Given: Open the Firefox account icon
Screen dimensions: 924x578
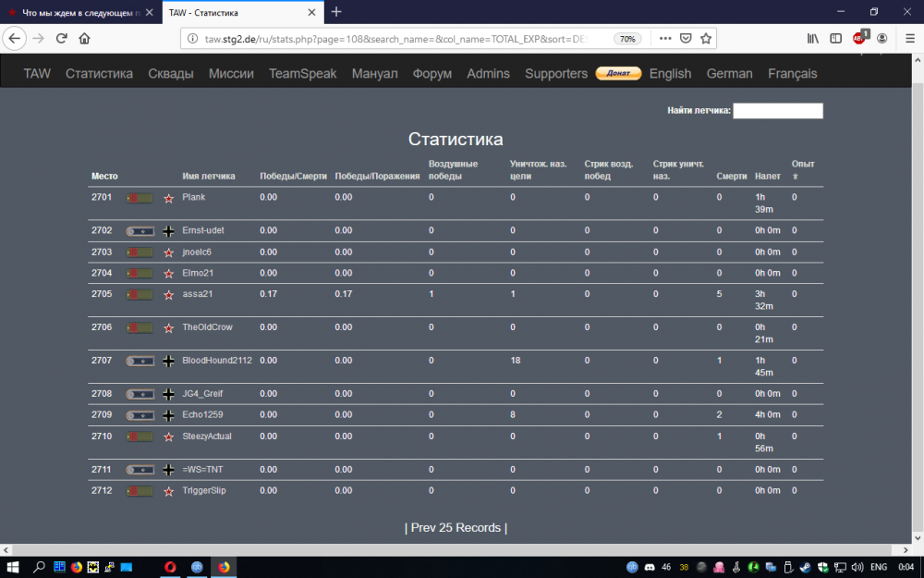Looking at the screenshot, I should (882, 38).
